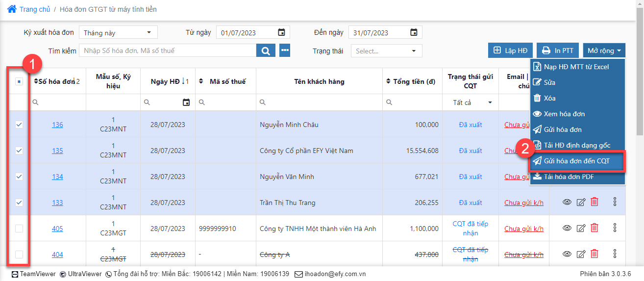Viewport: 644px width, 281px height.
Task: Toggle the select-all header checkbox
Action: click(x=19, y=81)
